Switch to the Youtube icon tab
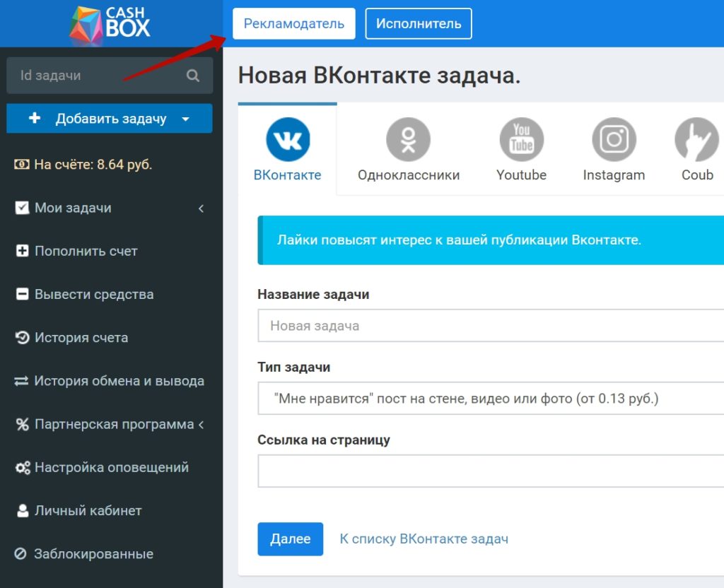 coord(521,140)
